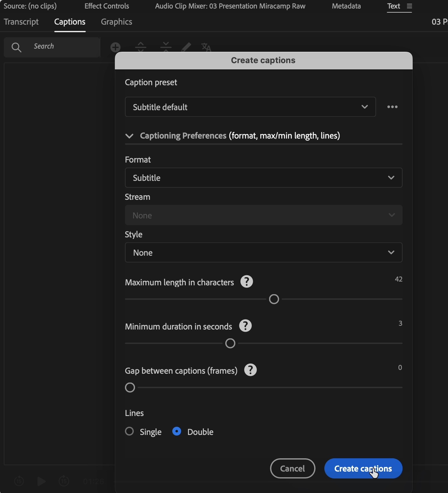Click the pencil edit icon in Captions toolbar

point(186,47)
